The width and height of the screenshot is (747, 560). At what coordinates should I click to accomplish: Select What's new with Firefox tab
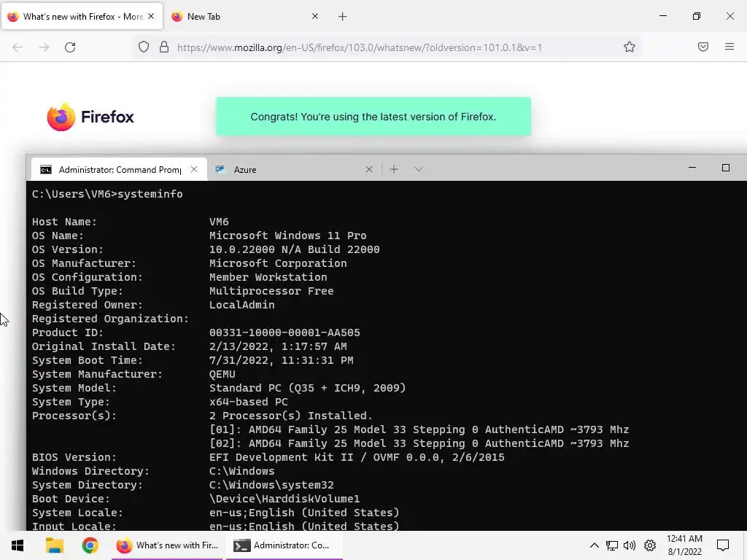coord(82,17)
